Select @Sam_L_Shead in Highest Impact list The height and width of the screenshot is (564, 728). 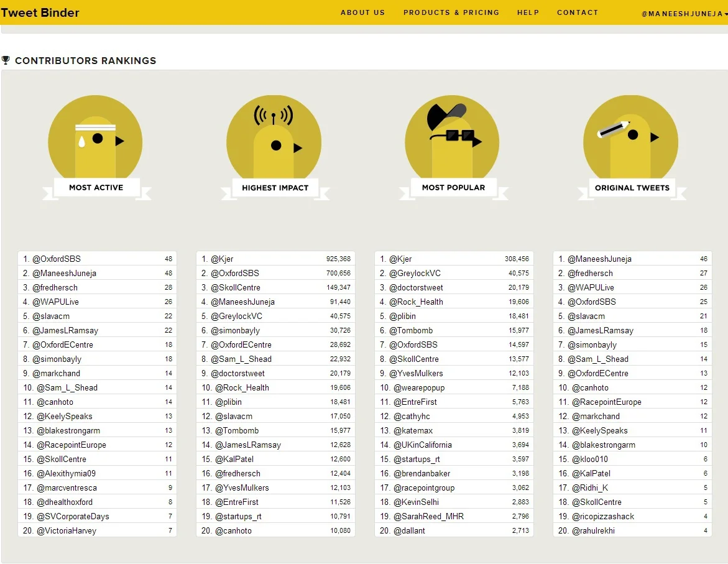(241, 359)
